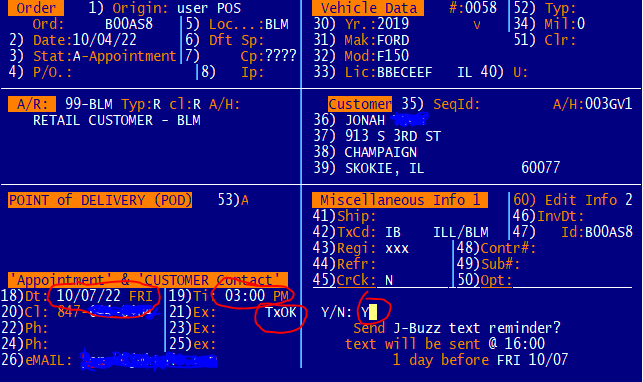
Task: Click field 44 Refr
Action: tap(344, 264)
